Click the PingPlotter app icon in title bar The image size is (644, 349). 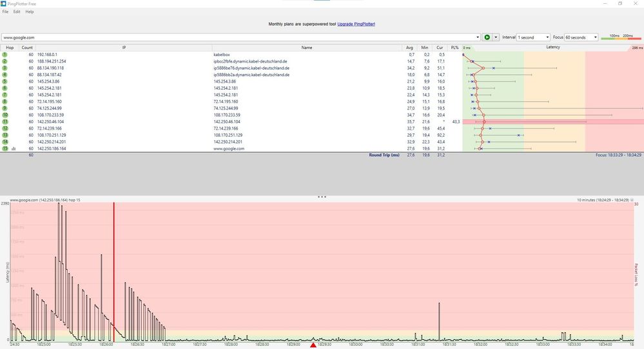click(3, 3)
